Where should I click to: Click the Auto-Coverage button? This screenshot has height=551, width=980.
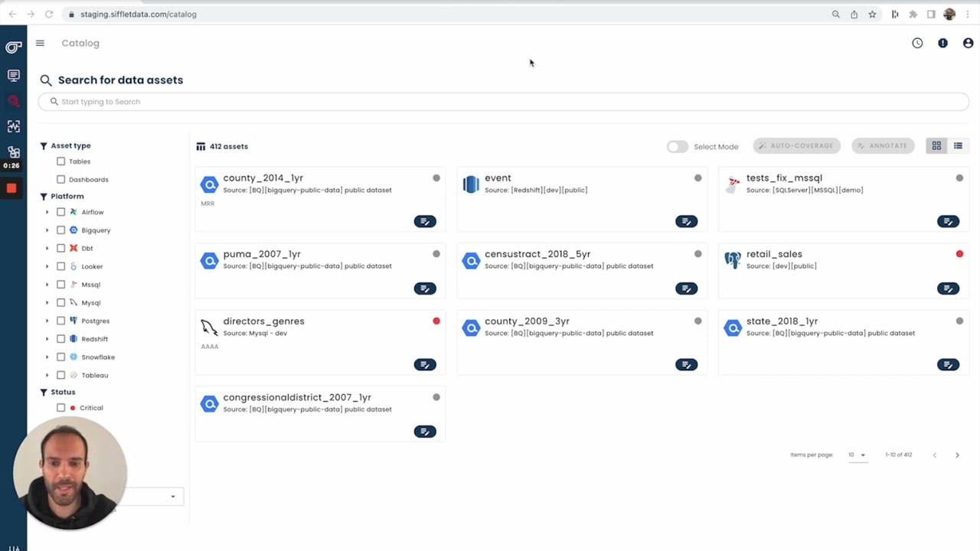click(x=796, y=146)
